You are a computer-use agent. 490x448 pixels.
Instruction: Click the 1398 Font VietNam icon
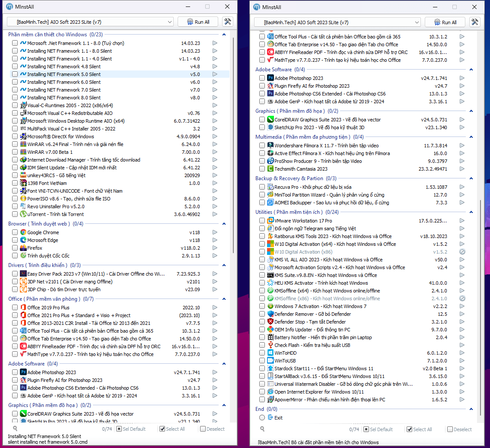pyautogui.click(x=23, y=183)
